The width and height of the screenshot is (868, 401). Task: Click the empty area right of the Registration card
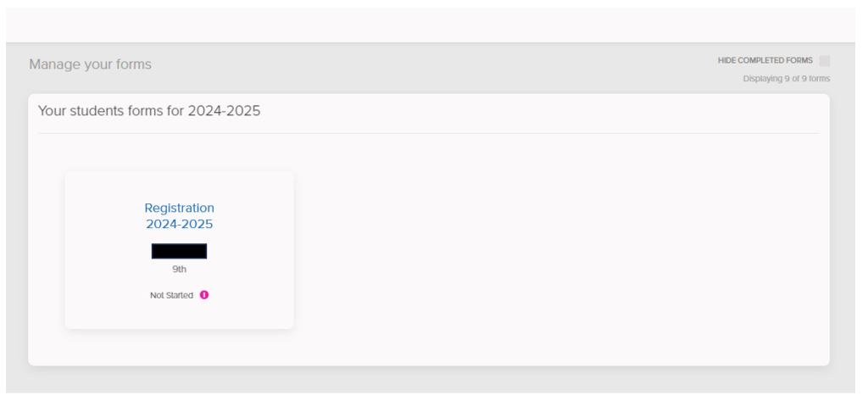551,254
